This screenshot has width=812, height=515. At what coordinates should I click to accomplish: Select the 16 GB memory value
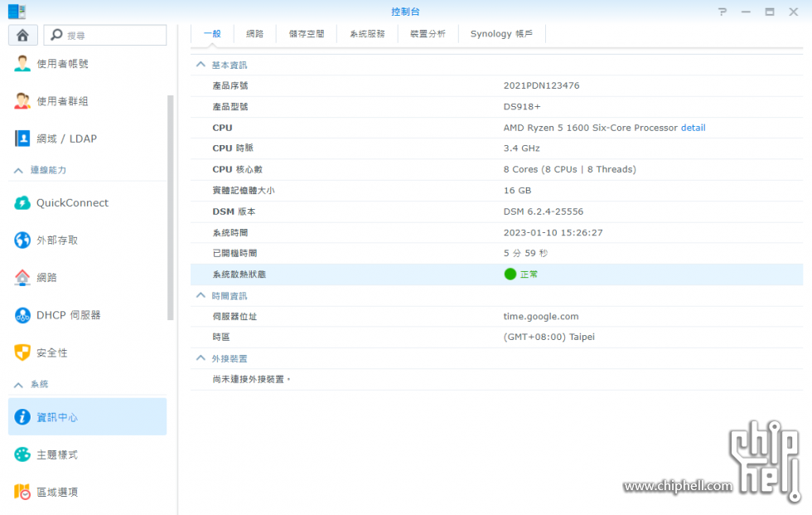tap(517, 190)
